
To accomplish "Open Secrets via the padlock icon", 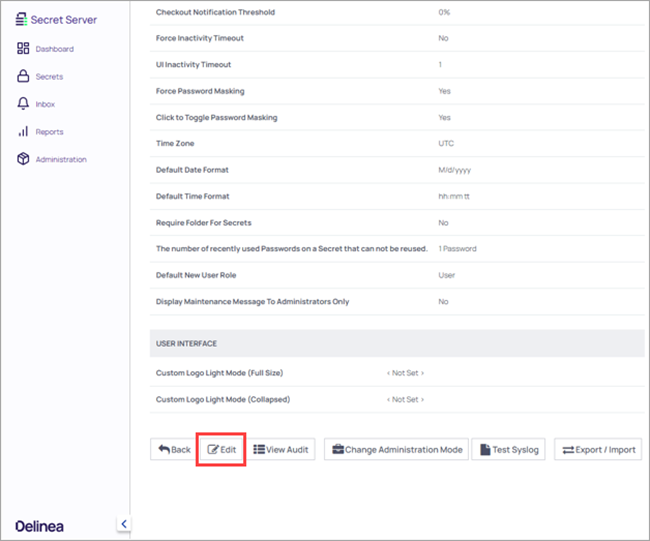I will [23, 77].
